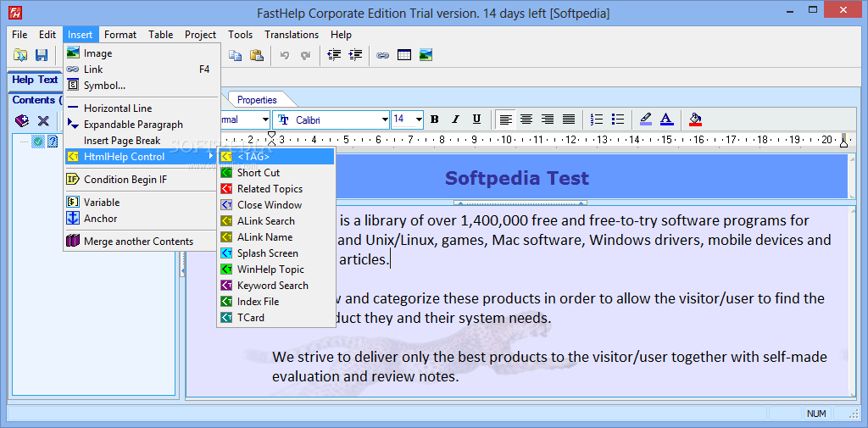This screenshot has width=868, height=428.
Task: Select Condition Begin IF entry
Action: point(142,180)
